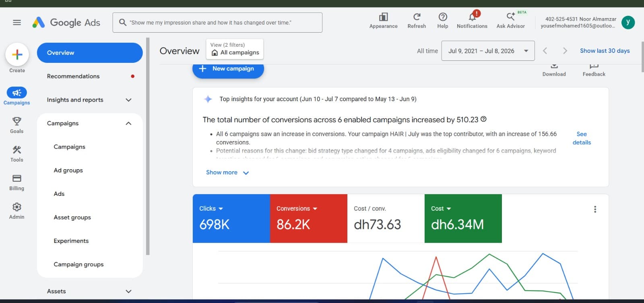Screen dimensions: 644x303
Task: Open the Conversions metric dropdown
Action: click(x=297, y=209)
